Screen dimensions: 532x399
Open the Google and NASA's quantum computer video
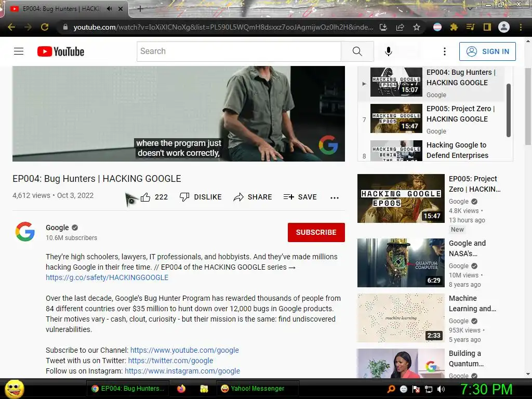[401, 263]
